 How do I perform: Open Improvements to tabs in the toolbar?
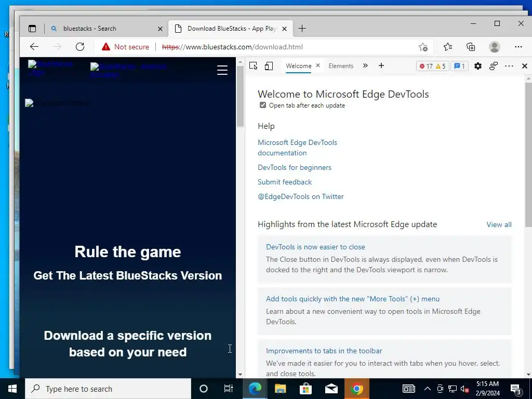click(x=324, y=351)
